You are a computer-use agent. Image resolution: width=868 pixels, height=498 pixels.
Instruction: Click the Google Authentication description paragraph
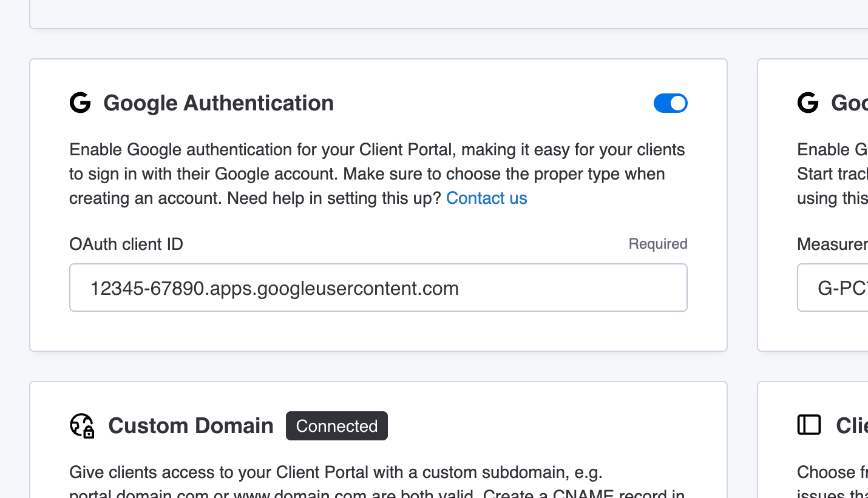coord(376,174)
